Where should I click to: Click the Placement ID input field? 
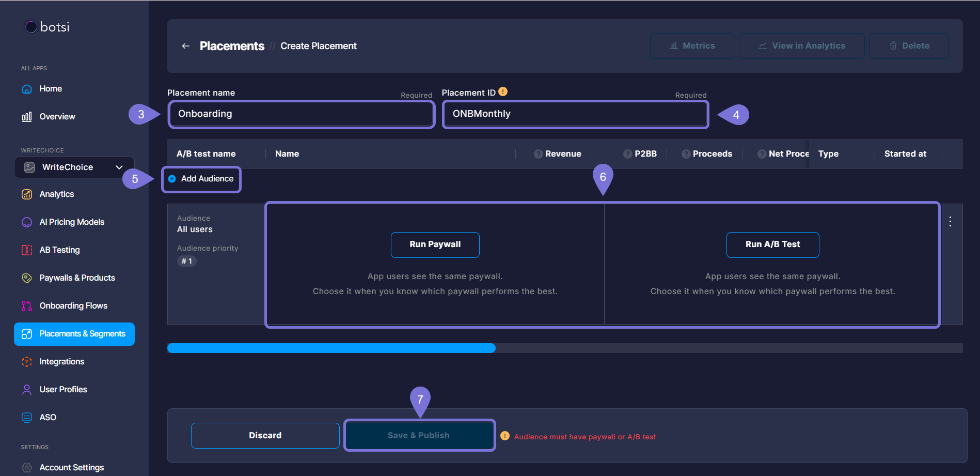[575, 114]
